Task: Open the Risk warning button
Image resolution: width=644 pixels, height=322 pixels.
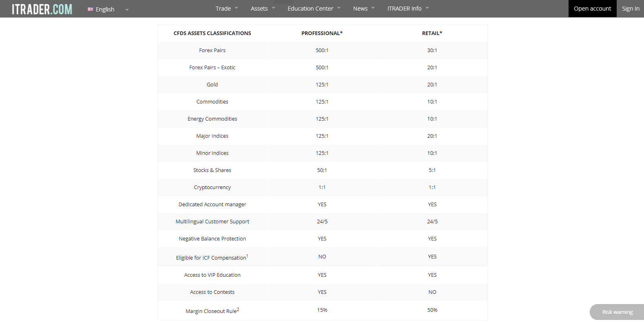Action: (617, 312)
